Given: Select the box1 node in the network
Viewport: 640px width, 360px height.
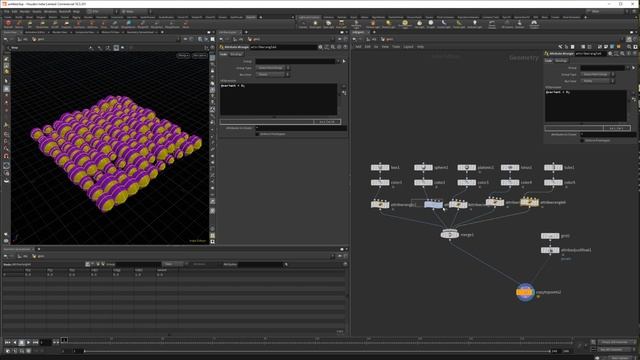Looking at the screenshot, I should (380, 168).
